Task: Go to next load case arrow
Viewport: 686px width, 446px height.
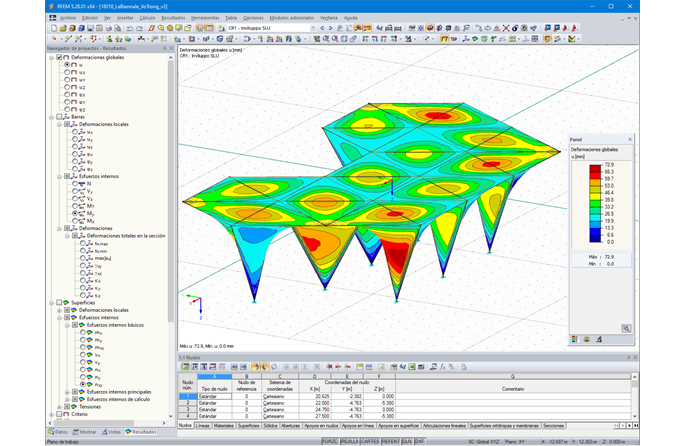Action: pyautogui.click(x=330, y=28)
